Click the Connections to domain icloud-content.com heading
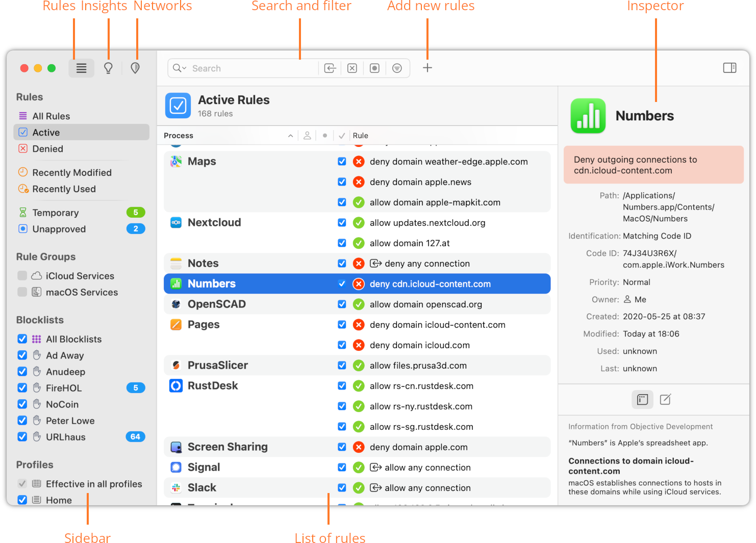This screenshot has height=543, width=756. pos(632,466)
